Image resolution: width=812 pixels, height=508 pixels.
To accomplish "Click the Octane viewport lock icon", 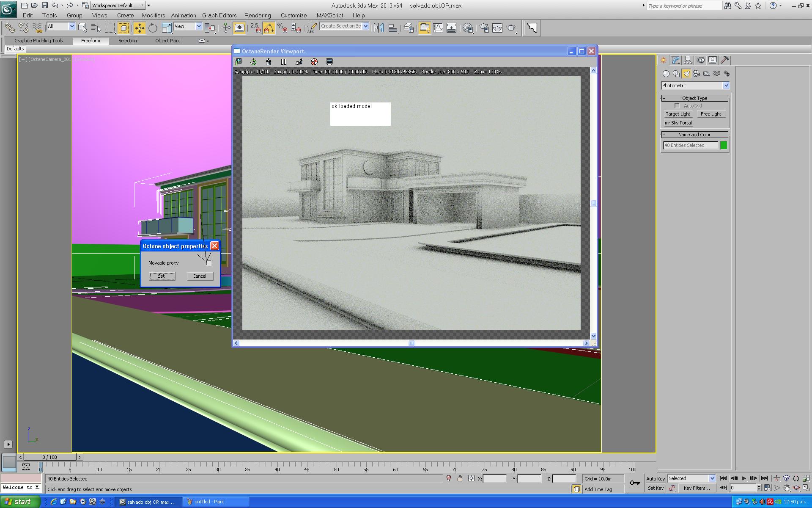I will [x=268, y=62].
